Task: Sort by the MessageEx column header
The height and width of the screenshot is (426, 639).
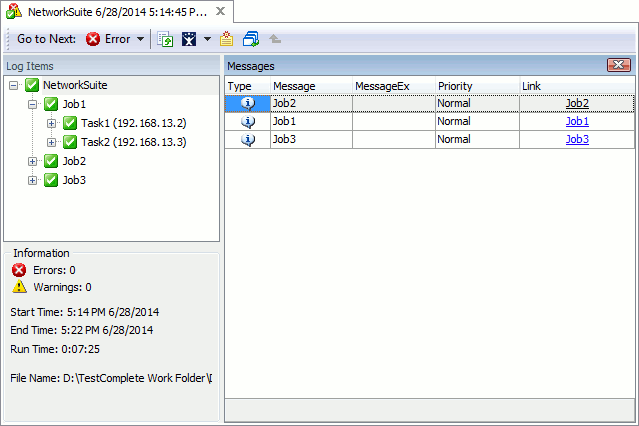Action: (394, 86)
